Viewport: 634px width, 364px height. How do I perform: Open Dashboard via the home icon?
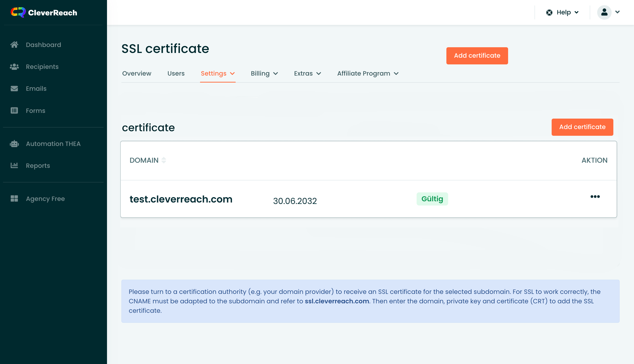[x=14, y=45]
